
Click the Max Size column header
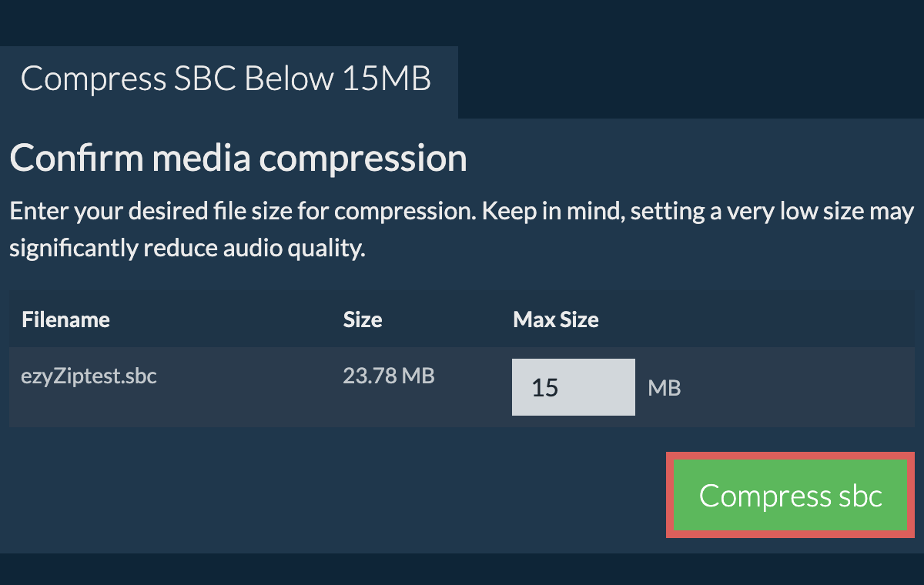(555, 319)
